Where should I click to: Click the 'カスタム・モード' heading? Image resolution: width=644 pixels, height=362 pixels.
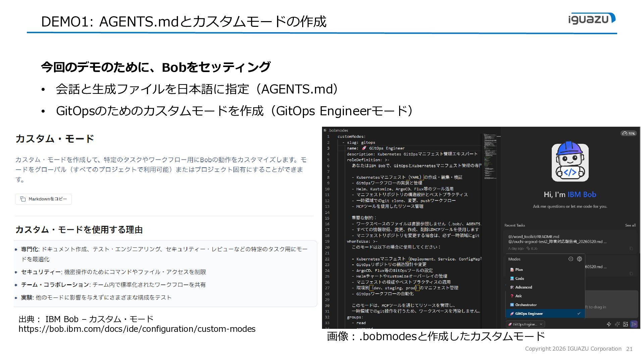pos(55,139)
